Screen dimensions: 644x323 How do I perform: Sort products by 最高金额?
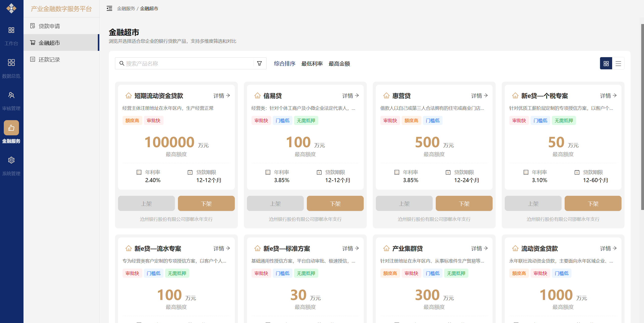point(339,64)
